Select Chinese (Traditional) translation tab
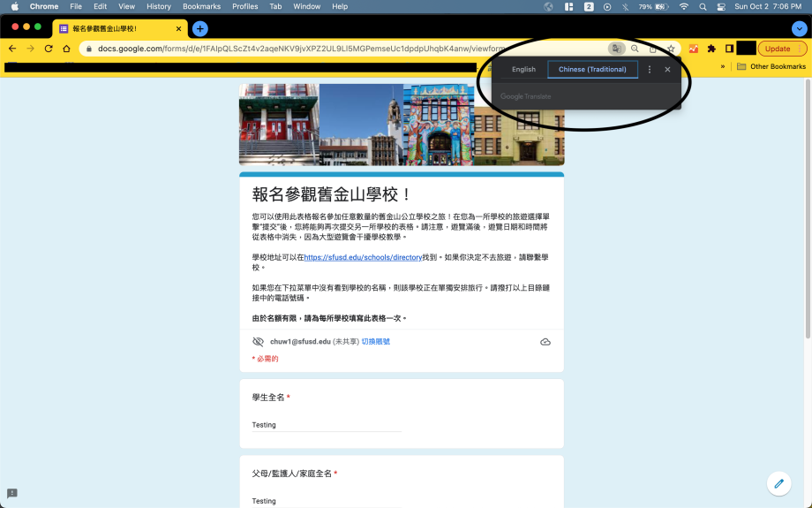The width and height of the screenshot is (812, 508). click(x=592, y=70)
